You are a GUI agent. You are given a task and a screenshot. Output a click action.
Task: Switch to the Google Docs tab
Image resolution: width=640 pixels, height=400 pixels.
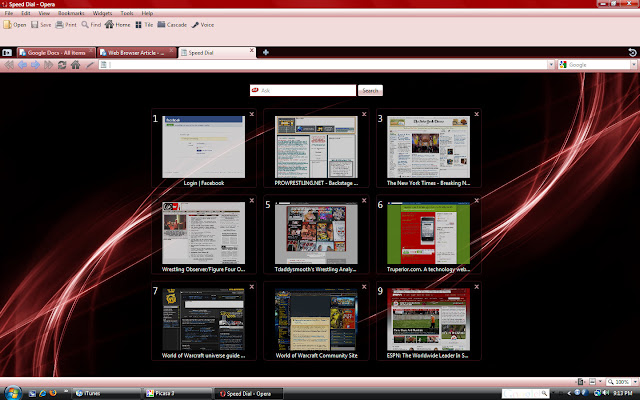point(55,51)
